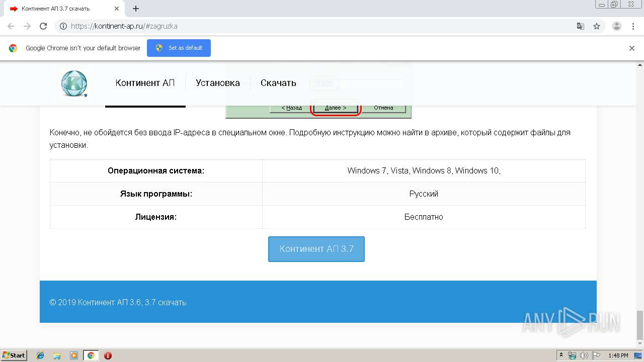
Task: Click Set as default button
Action: tap(179, 48)
